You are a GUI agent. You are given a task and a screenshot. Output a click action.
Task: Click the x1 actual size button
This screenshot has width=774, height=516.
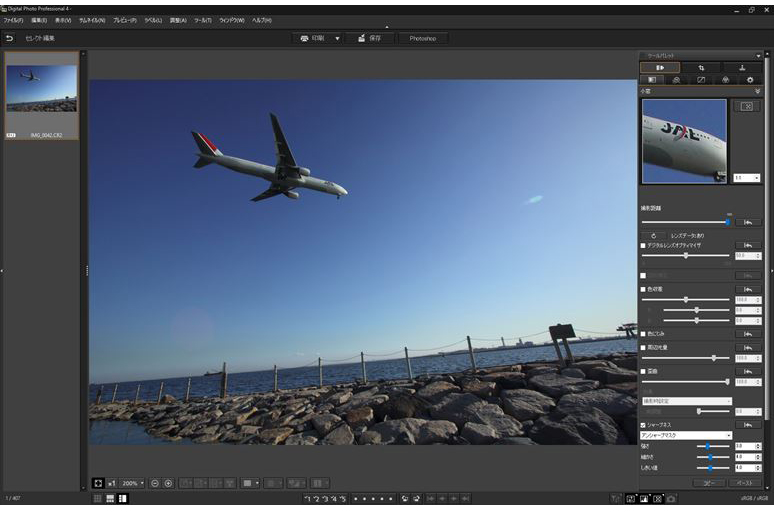[112, 483]
